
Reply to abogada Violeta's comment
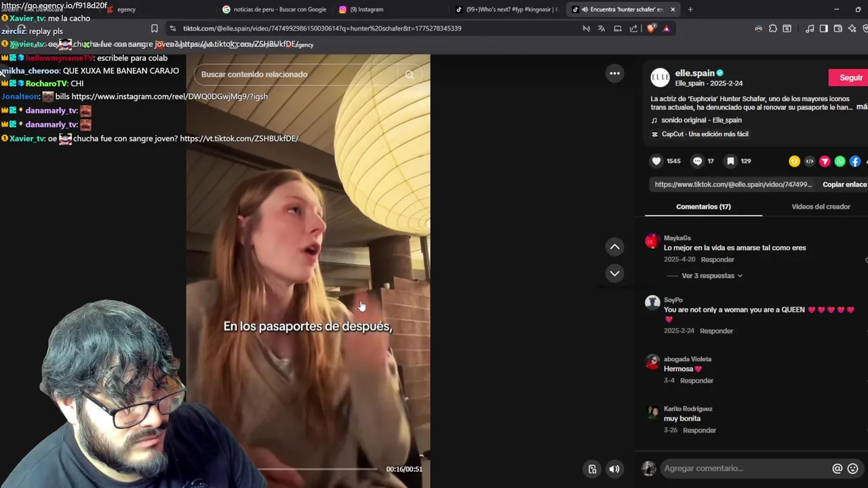[696, 381]
